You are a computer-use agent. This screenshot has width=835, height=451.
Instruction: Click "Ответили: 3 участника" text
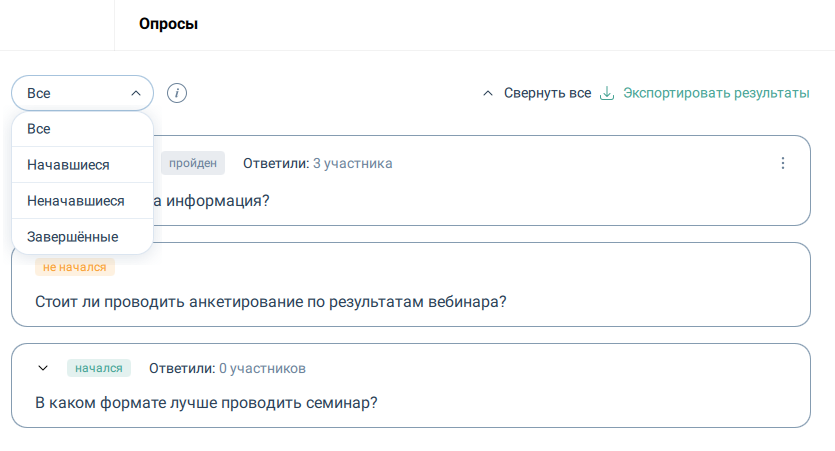[317, 163]
